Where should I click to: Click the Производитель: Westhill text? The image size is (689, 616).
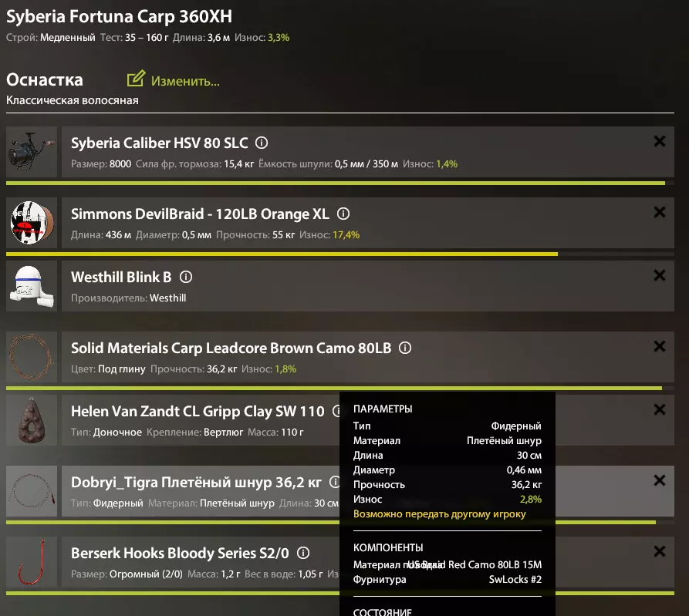128,298
